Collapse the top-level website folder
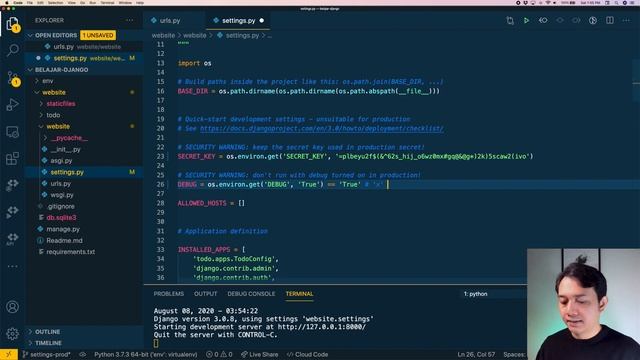The height and width of the screenshot is (360, 640). pos(84,92)
